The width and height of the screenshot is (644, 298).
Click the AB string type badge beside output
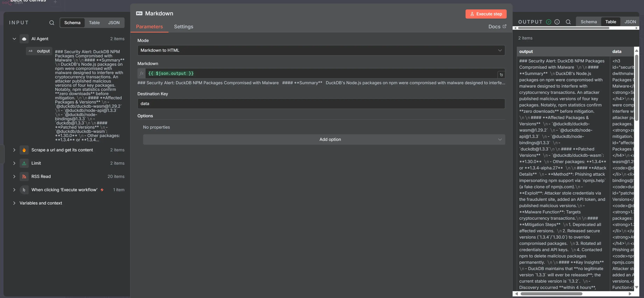(30, 51)
